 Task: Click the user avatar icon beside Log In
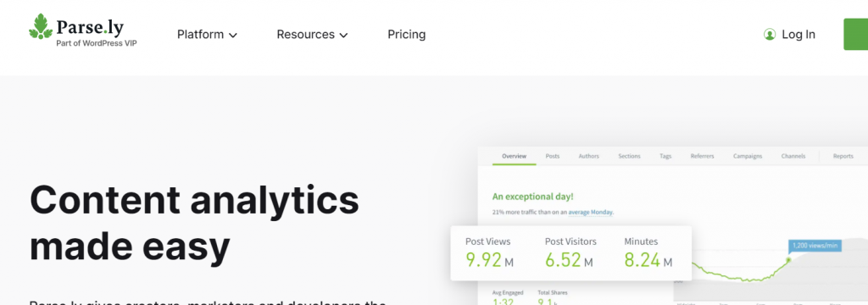(770, 35)
